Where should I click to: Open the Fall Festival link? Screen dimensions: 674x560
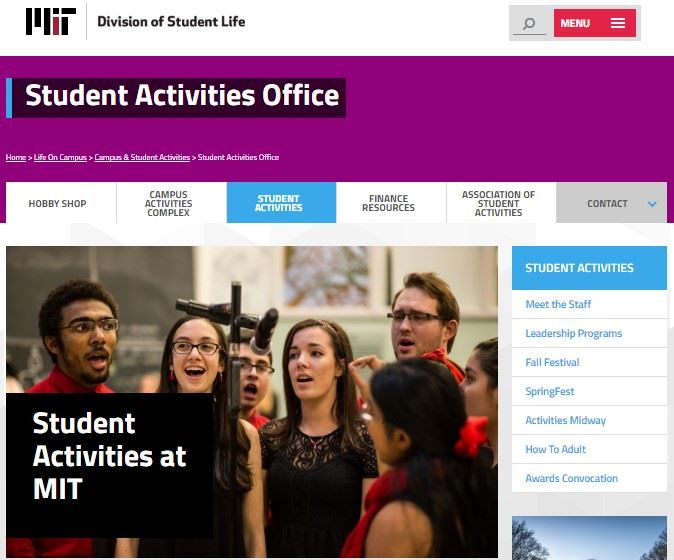(x=552, y=362)
